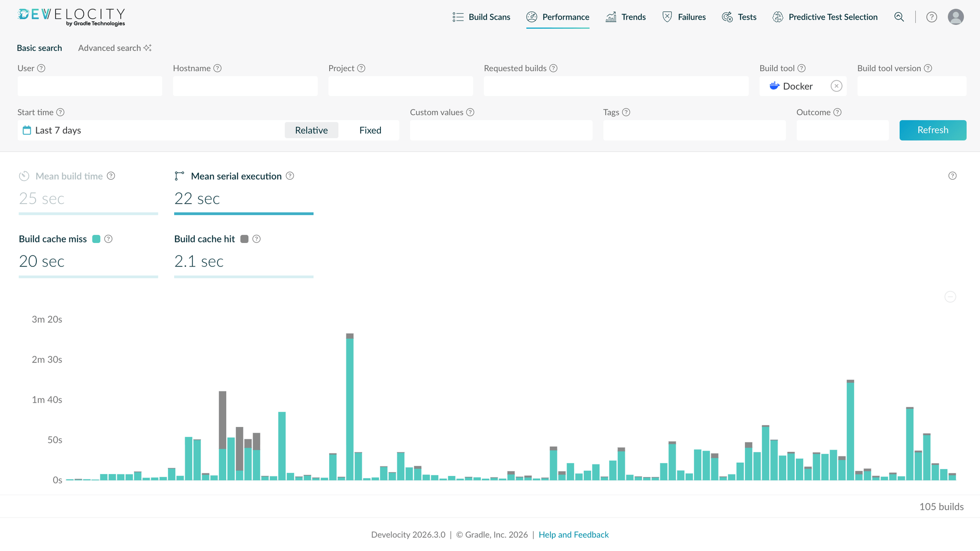Show help for the Hostname field
Screen dimensions: 980x551
tap(217, 68)
